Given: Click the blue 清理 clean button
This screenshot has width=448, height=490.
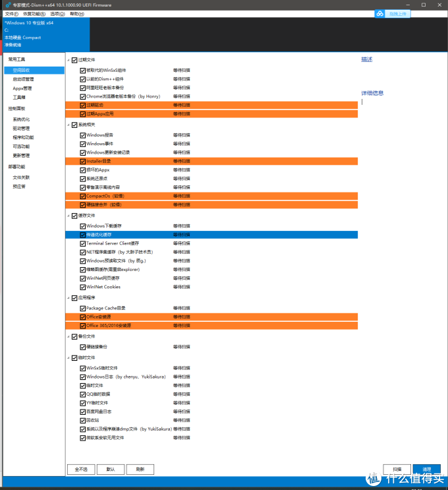Looking at the screenshot, I should pos(427,470).
